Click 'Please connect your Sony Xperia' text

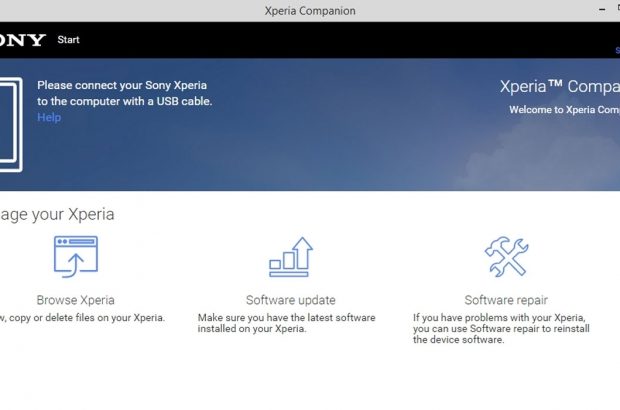[122, 85]
